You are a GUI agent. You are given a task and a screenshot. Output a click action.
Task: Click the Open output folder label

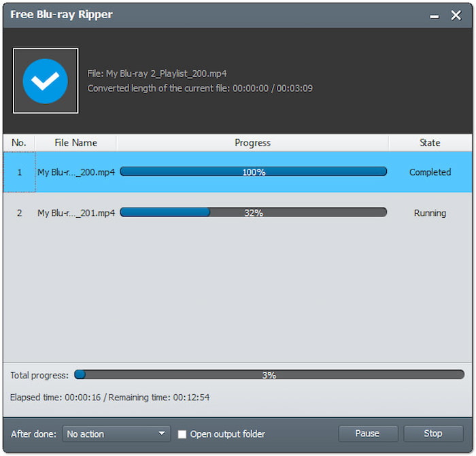pos(227,434)
